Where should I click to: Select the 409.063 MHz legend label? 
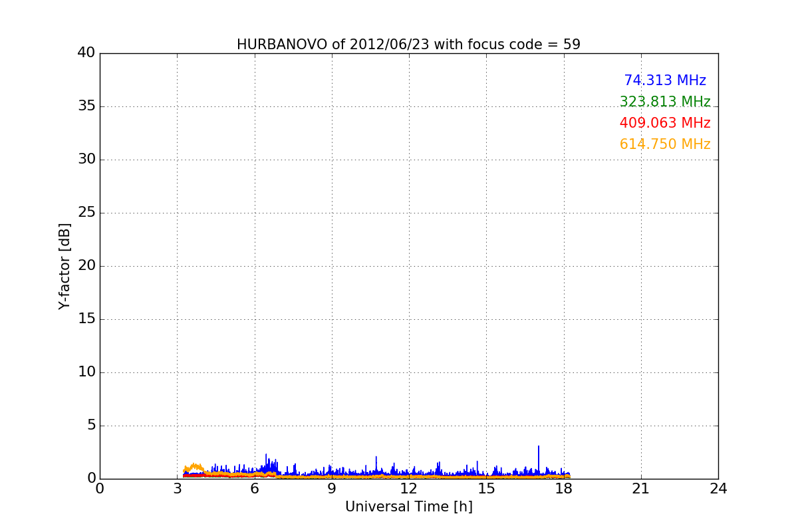point(665,123)
